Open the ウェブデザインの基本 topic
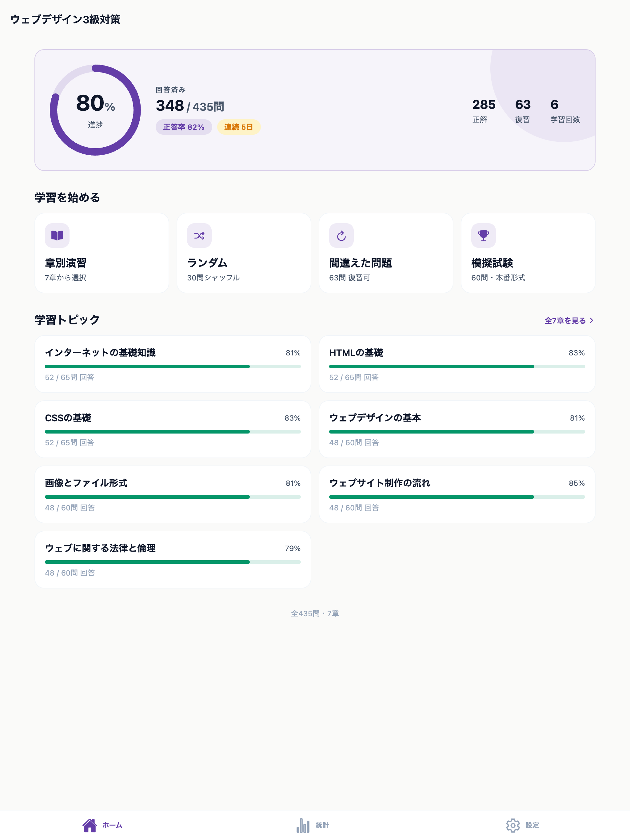 point(457,429)
